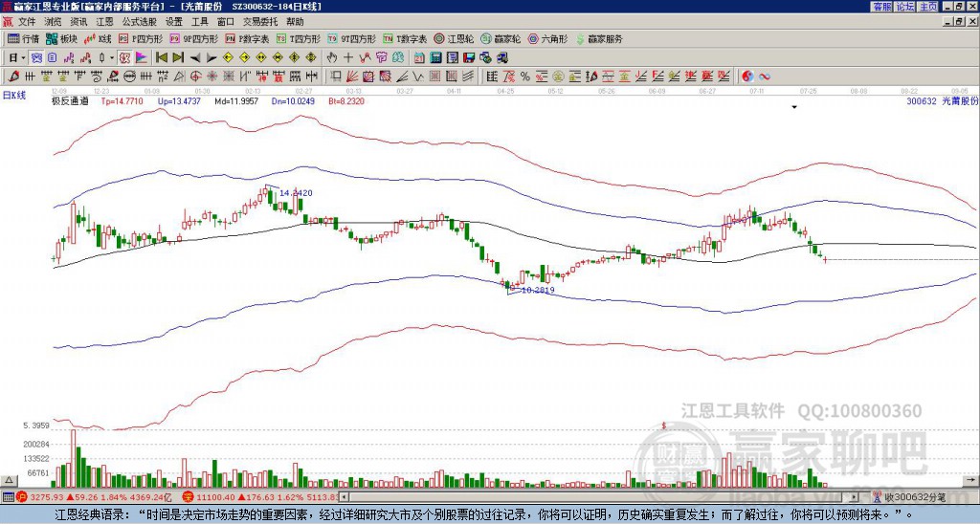Click the black right arrow step-forward icon
The height and width of the screenshot is (524, 980).
click(212, 57)
